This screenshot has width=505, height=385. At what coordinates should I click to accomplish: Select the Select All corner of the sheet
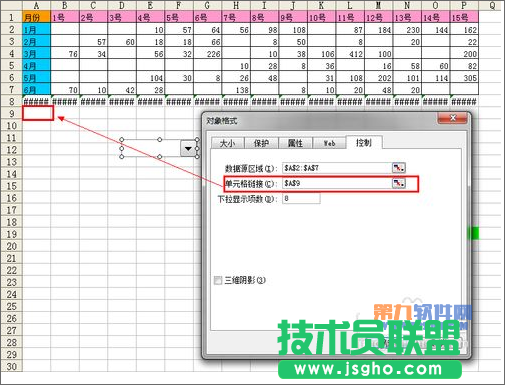click(x=11, y=5)
